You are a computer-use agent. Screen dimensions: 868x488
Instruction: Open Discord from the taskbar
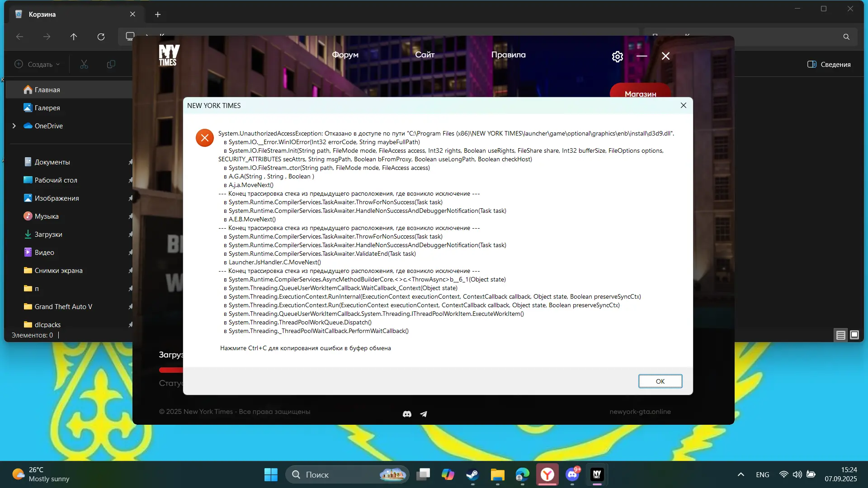572,474
